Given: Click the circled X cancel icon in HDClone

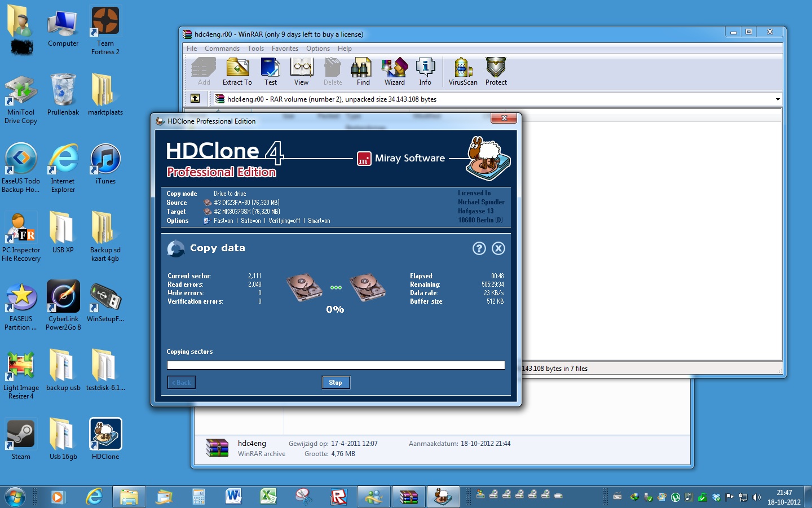Looking at the screenshot, I should 498,248.
